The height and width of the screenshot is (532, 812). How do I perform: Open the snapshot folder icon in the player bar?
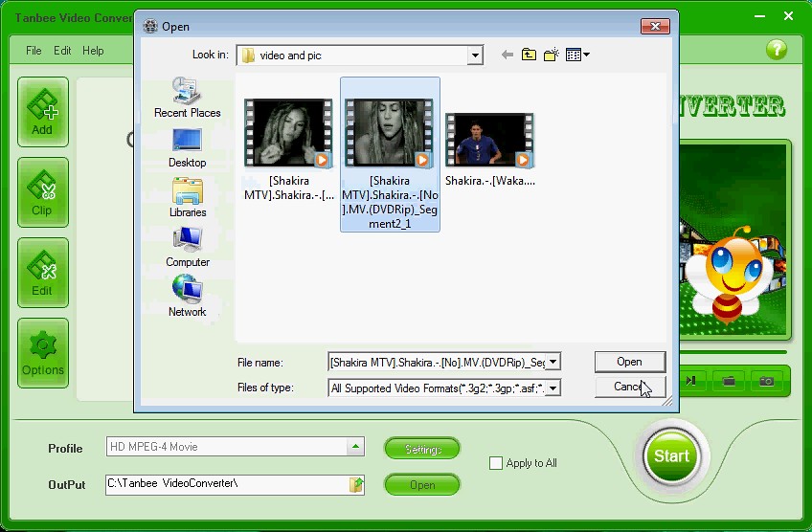click(x=729, y=382)
